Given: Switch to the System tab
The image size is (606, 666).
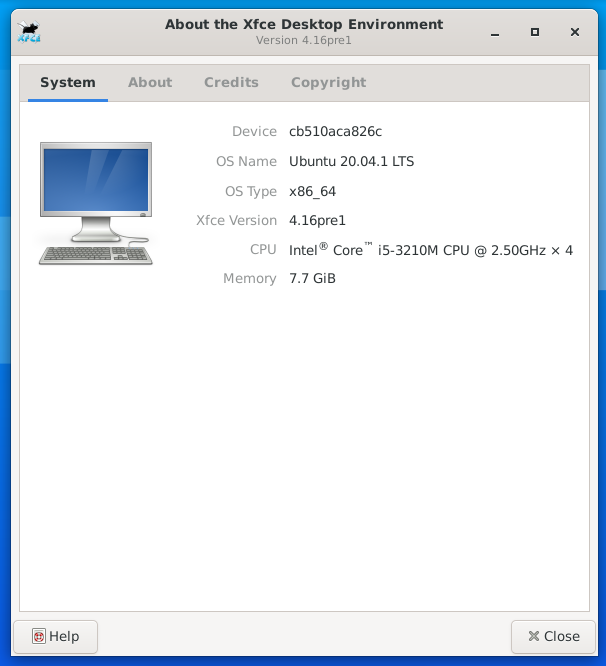Looking at the screenshot, I should click(68, 82).
